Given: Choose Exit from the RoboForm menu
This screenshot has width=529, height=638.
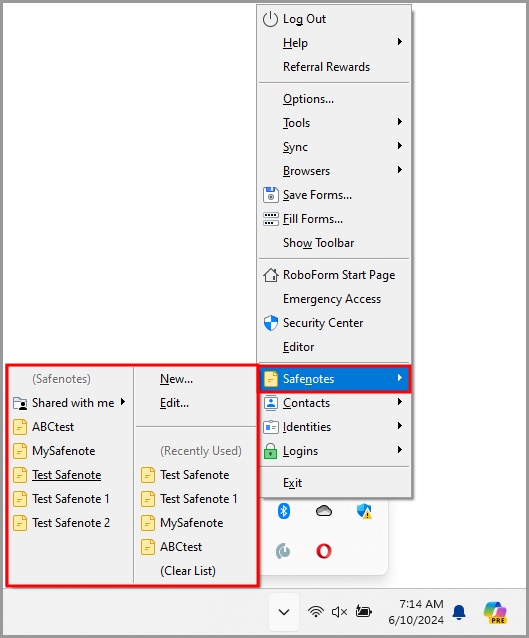Looking at the screenshot, I should 293,483.
